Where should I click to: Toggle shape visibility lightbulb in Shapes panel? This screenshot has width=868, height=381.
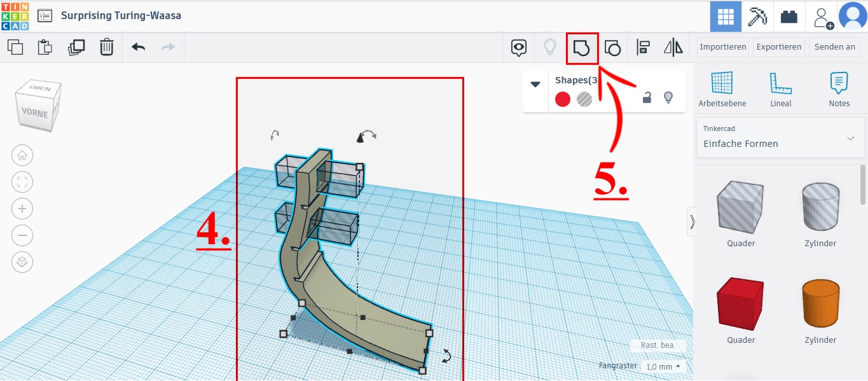(668, 97)
